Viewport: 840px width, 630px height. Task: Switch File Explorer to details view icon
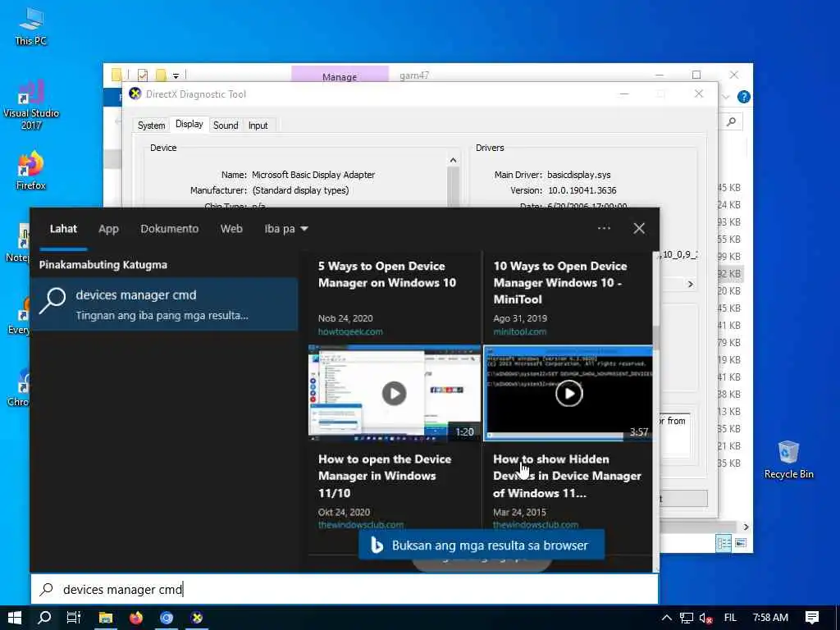pyautogui.click(x=724, y=543)
